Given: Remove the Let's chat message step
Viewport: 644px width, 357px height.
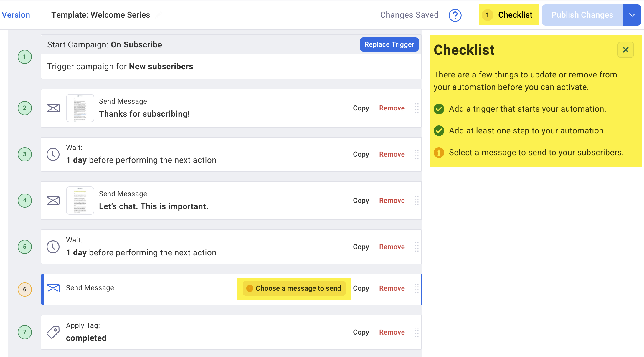Looking at the screenshot, I should 392,201.
